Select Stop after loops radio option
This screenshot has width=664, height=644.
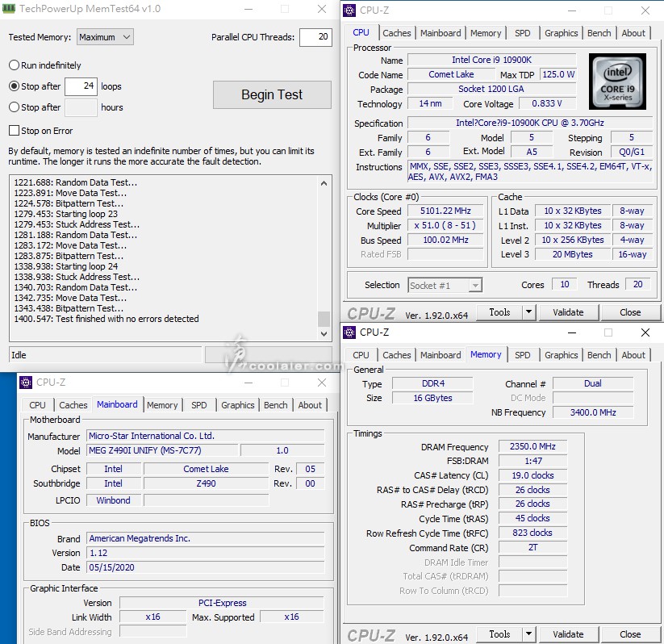pos(14,86)
